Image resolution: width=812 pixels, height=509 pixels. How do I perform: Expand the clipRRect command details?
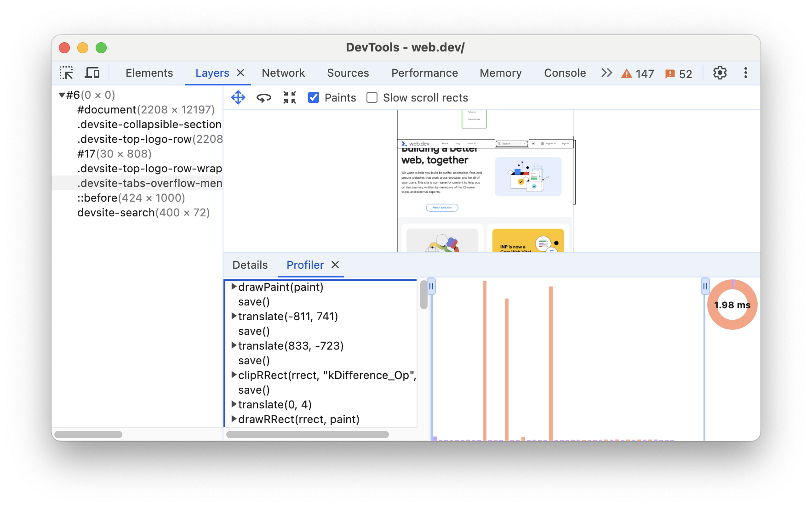234,375
